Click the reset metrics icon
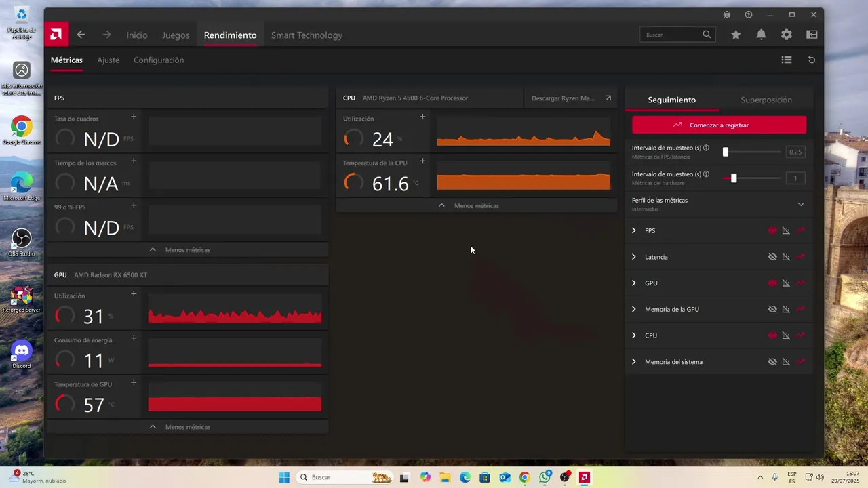Viewport: 868px width, 488px height. coord(812,60)
